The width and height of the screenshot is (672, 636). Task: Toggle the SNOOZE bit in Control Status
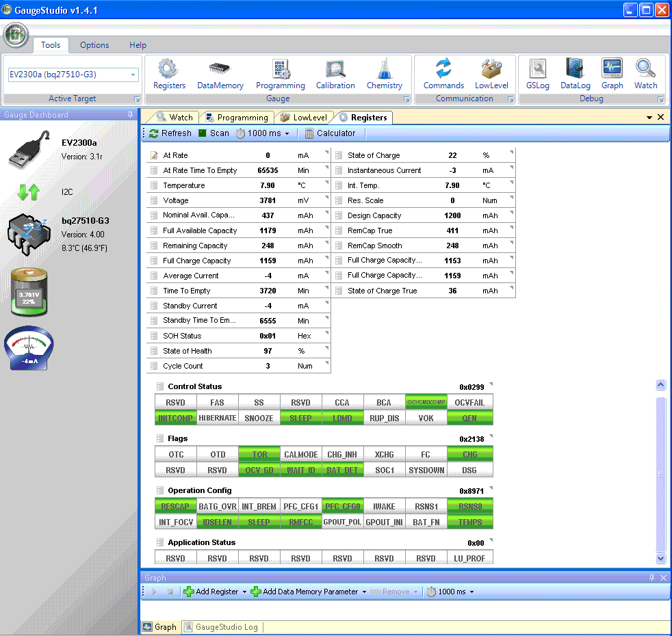[259, 418]
